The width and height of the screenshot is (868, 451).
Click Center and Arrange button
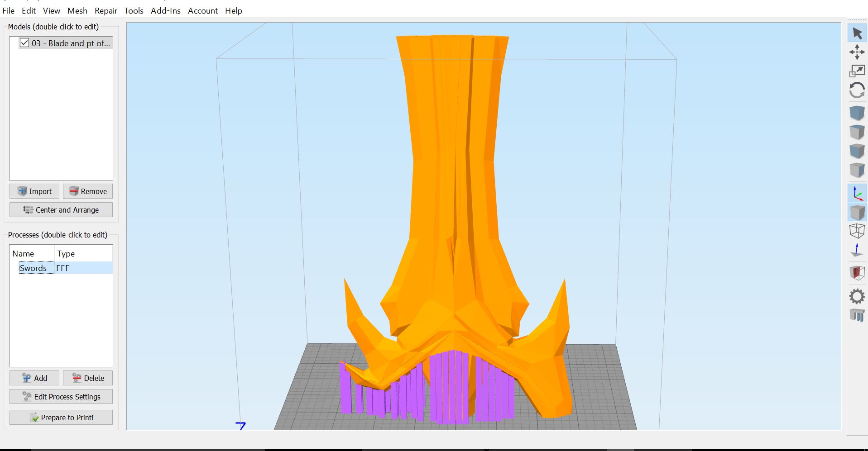pyautogui.click(x=61, y=210)
